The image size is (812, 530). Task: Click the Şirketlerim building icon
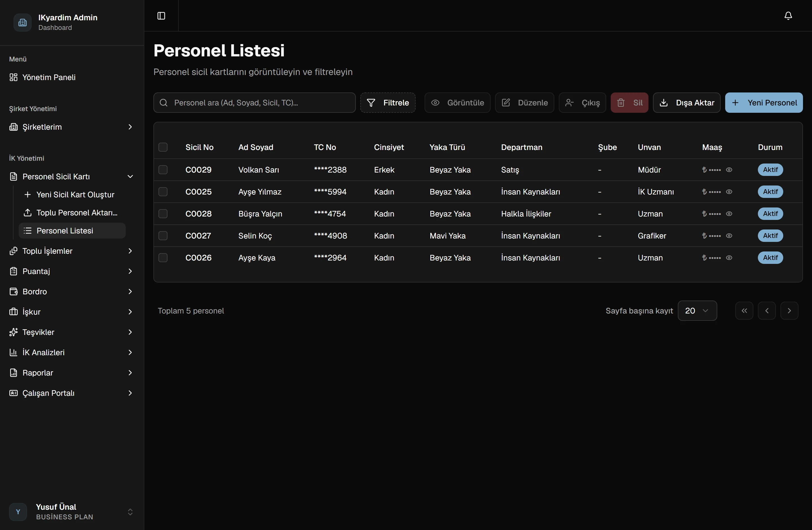point(13,127)
